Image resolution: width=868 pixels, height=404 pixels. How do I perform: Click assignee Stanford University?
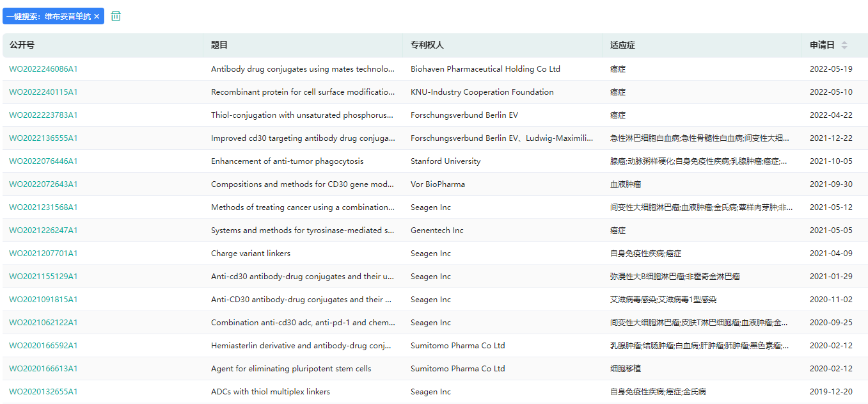pos(446,161)
